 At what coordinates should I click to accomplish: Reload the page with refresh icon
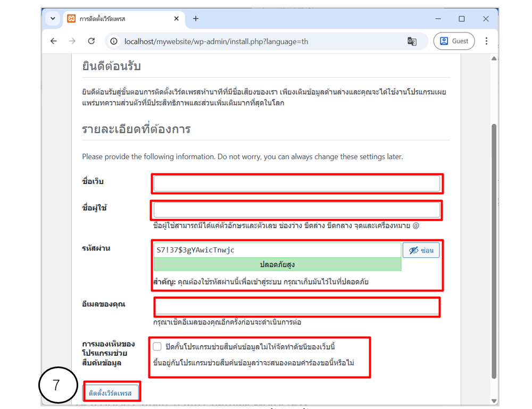coord(92,41)
